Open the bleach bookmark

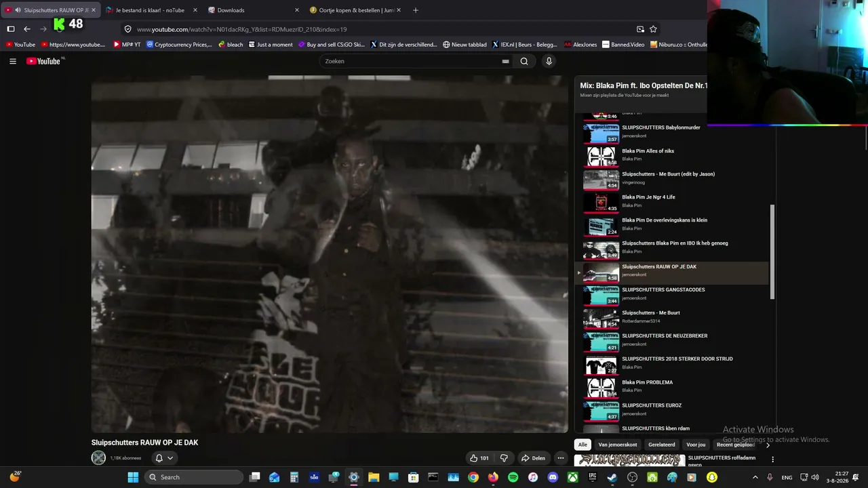pyautogui.click(x=231, y=45)
